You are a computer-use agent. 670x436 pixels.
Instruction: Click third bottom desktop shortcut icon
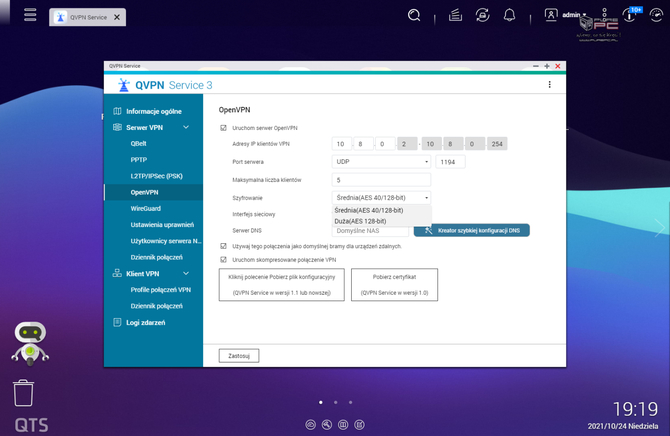[343, 424]
